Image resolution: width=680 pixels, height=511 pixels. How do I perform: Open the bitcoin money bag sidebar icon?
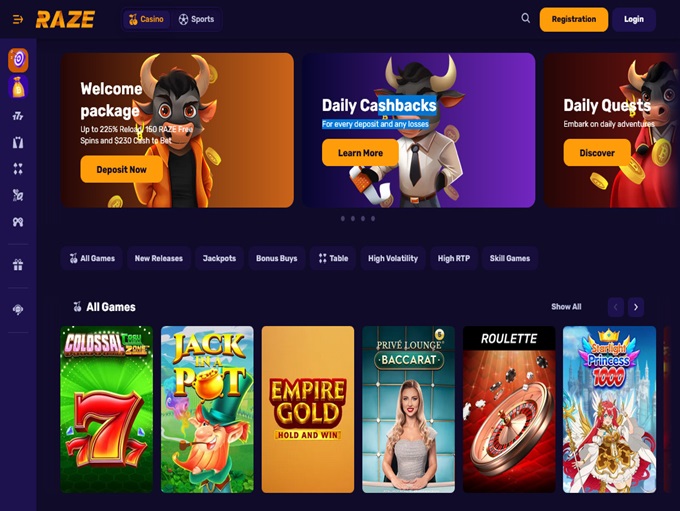point(18,87)
